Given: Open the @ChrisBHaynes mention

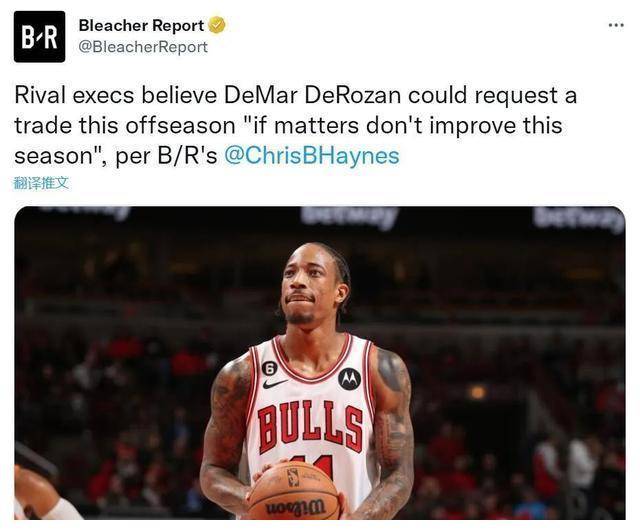Looking at the screenshot, I should 312,156.
